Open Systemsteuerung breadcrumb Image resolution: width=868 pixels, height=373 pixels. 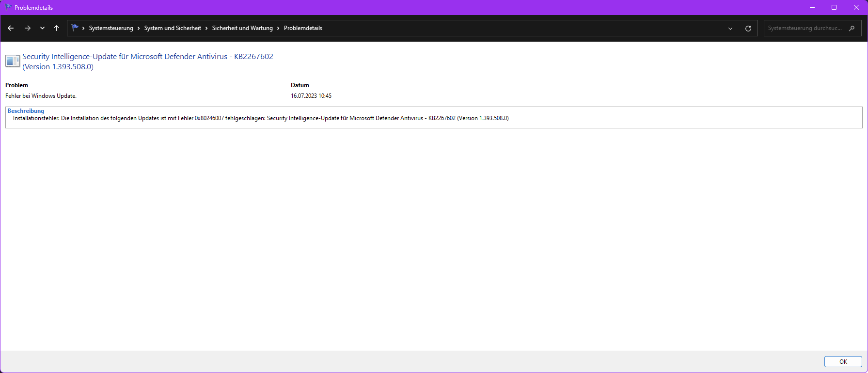[x=111, y=28]
